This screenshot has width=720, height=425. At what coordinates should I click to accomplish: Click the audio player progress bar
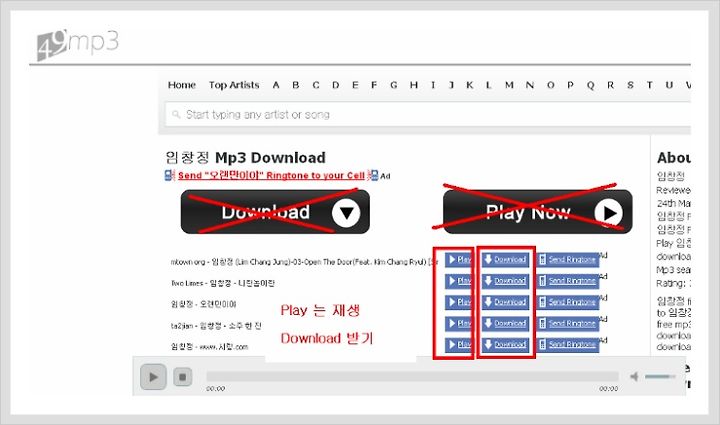click(412, 376)
